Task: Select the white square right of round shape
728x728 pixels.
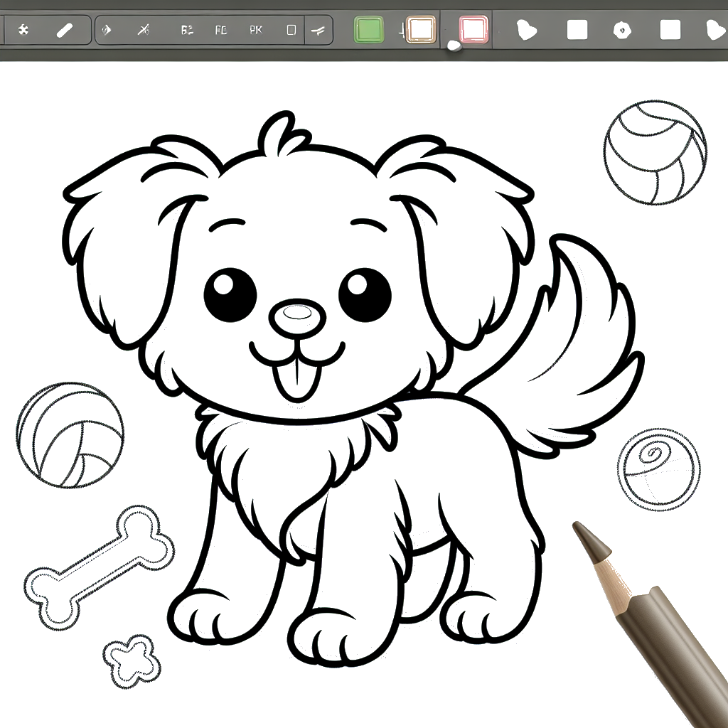Action: (670, 31)
